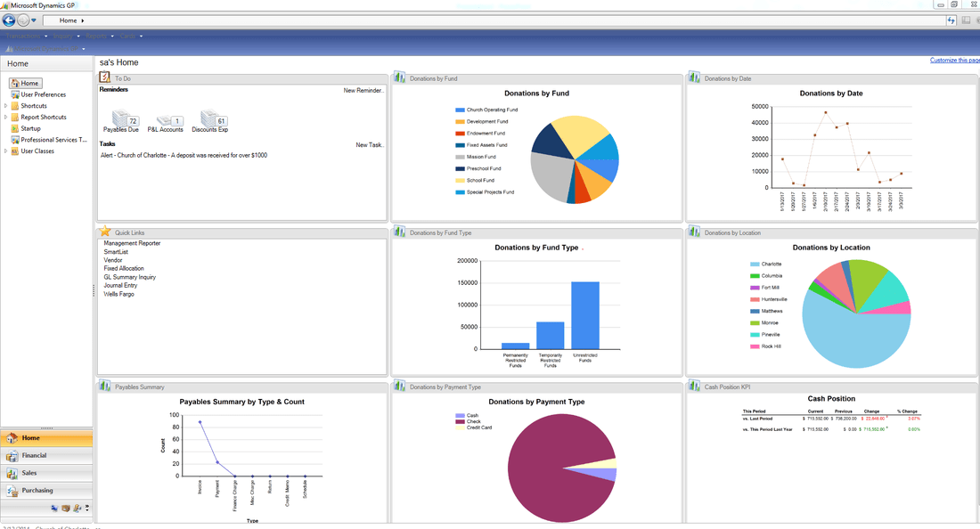Expand the Shortcuts folder in navigation pane
Screen dimensions: 980x529
click(x=7, y=105)
